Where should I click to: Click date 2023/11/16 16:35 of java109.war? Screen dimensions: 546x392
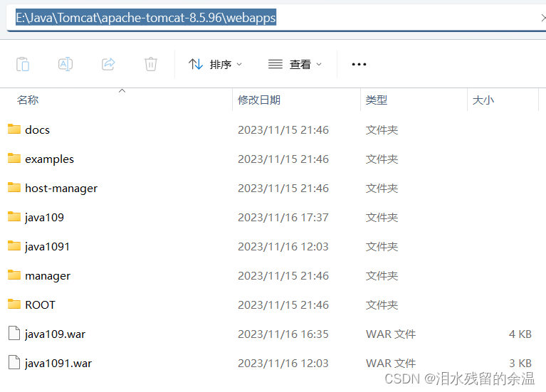[x=283, y=334]
